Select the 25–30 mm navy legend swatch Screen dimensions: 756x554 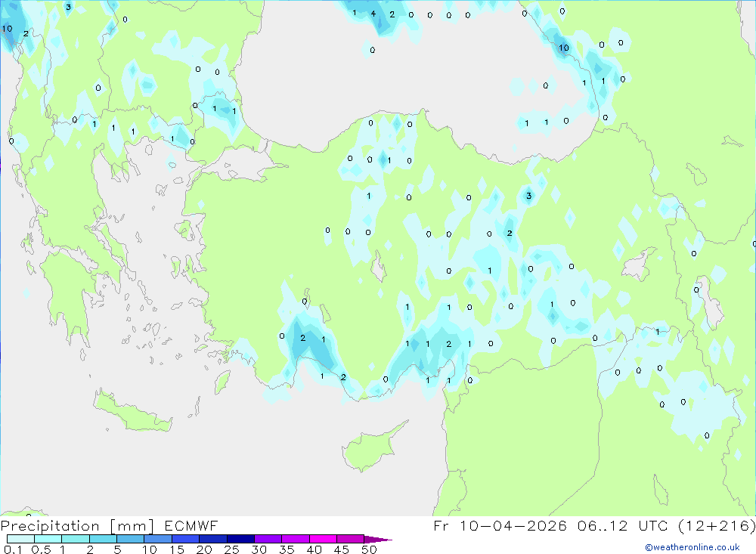(x=240, y=539)
